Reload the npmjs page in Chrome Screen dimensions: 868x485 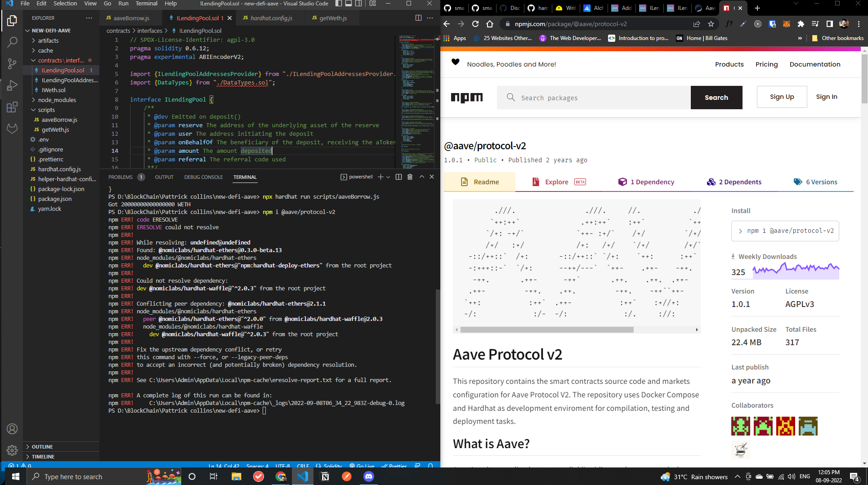click(x=475, y=24)
